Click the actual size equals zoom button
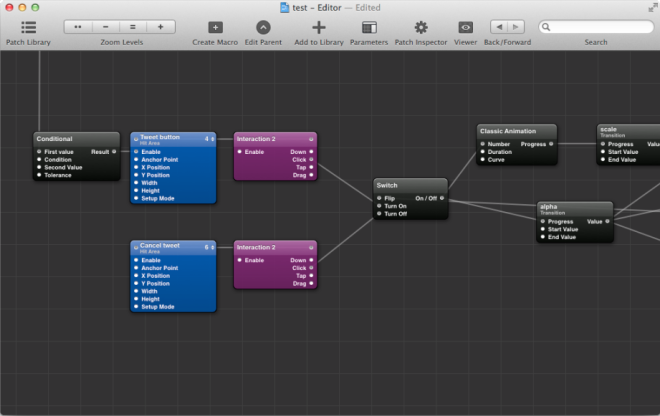The image size is (660, 416). pos(133,27)
